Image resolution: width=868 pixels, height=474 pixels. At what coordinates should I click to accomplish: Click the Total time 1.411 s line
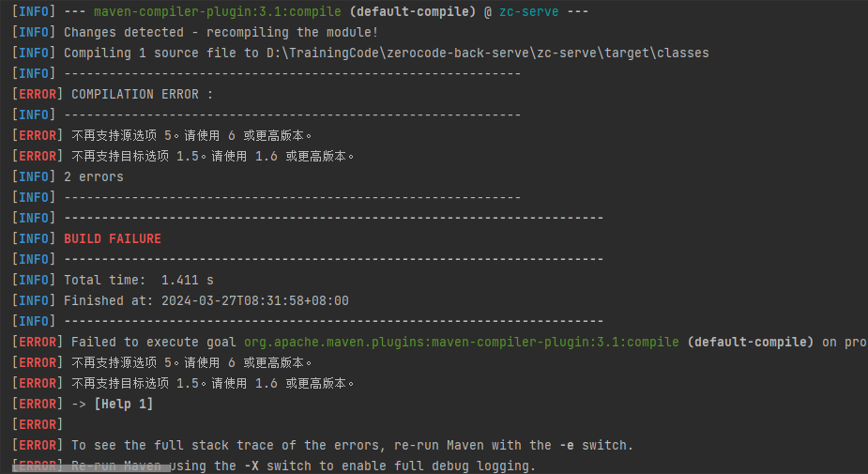coord(139,280)
